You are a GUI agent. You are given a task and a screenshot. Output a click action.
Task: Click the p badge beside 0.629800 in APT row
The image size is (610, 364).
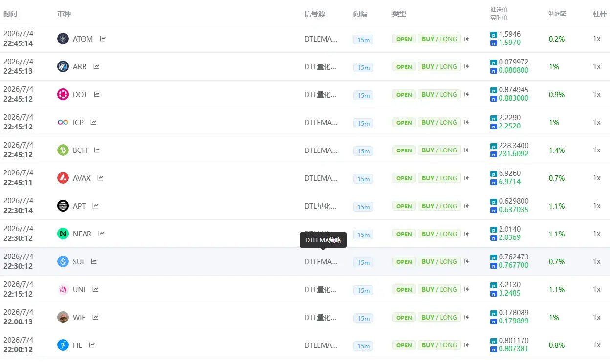(493, 201)
